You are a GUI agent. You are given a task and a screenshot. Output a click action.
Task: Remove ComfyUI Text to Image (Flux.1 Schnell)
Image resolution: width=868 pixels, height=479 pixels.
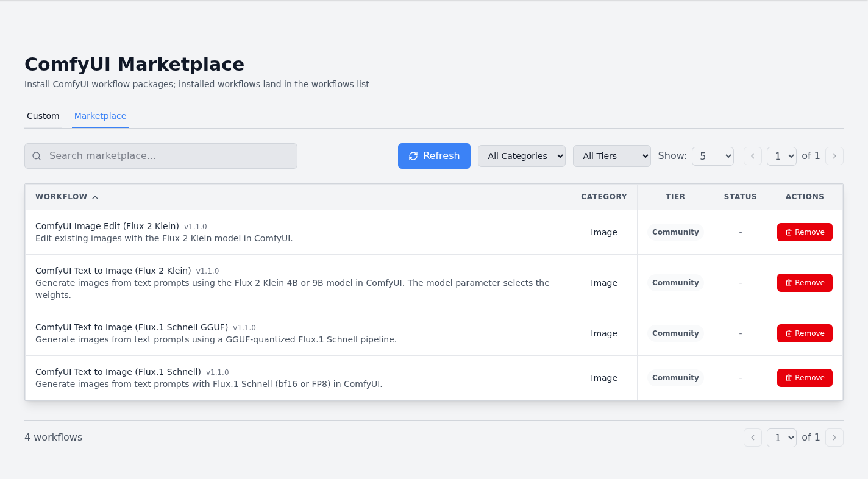pos(805,378)
